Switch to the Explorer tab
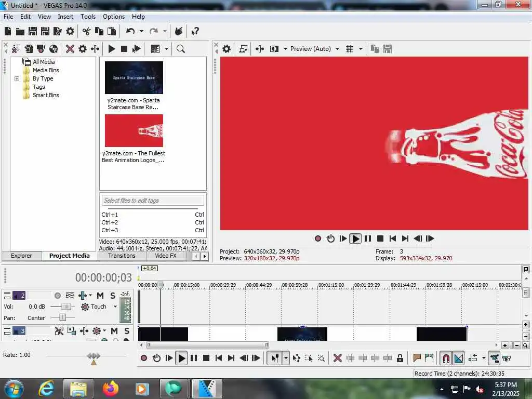This screenshot has width=532, height=399. click(21, 256)
